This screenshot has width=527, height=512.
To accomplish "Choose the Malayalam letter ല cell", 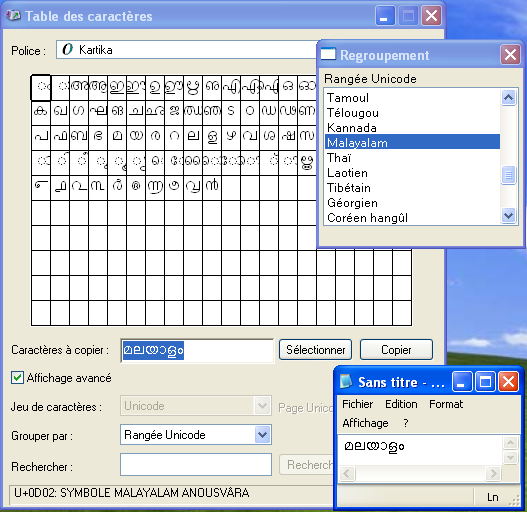I will pyautogui.click(x=193, y=138).
